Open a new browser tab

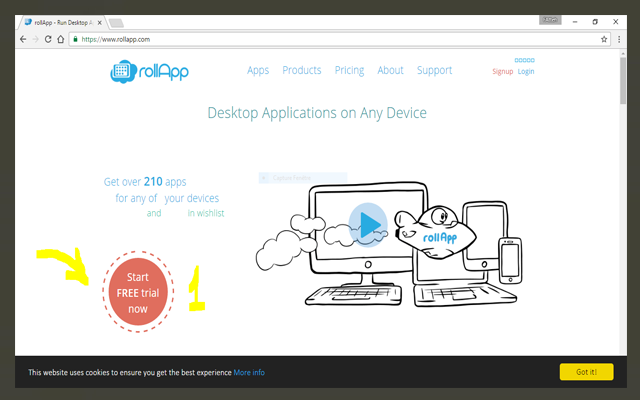click(115, 22)
